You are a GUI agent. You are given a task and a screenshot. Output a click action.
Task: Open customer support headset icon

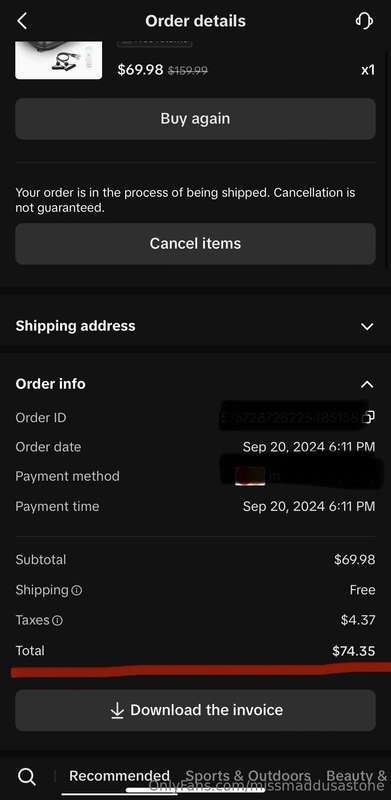(x=363, y=21)
